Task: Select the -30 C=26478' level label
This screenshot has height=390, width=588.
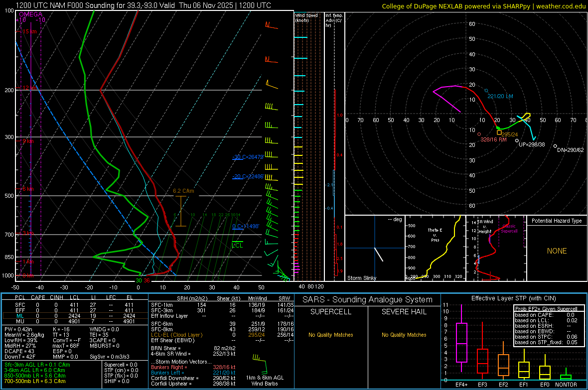Action: [x=248, y=157]
